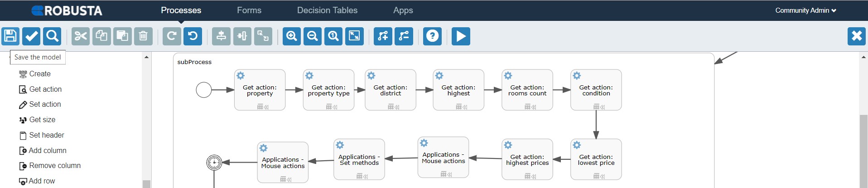The width and height of the screenshot is (868, 188).
Task: Select the Get action palette item
Action: (45, 89)
